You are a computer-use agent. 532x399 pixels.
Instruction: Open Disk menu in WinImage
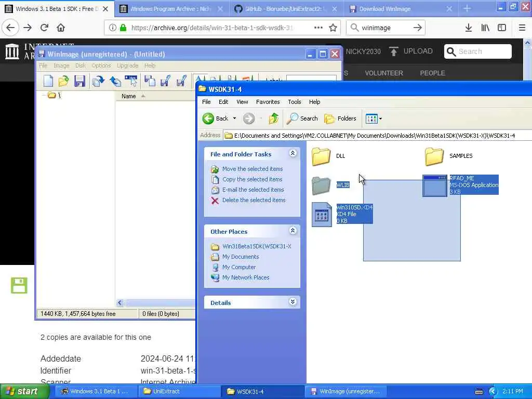click(x=81, y=65)
